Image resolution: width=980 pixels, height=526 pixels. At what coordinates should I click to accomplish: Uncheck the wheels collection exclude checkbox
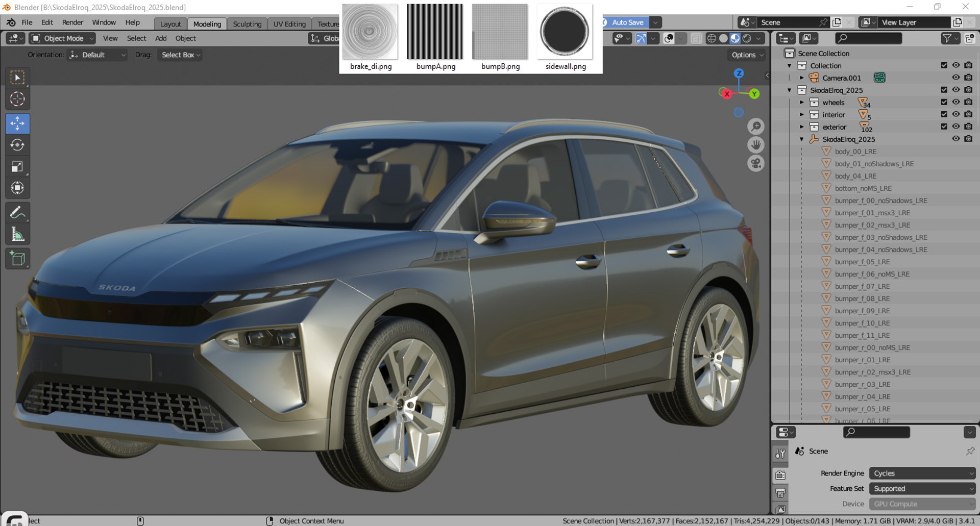coord(944,102)
